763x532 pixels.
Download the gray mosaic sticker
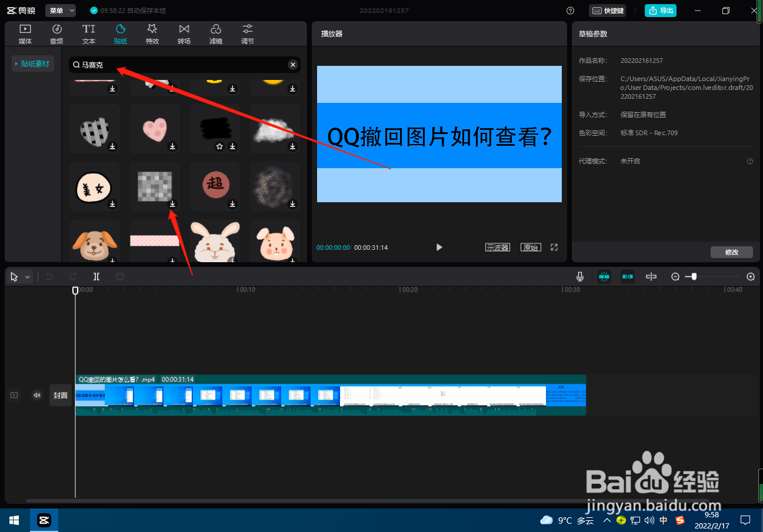(172, 204)
